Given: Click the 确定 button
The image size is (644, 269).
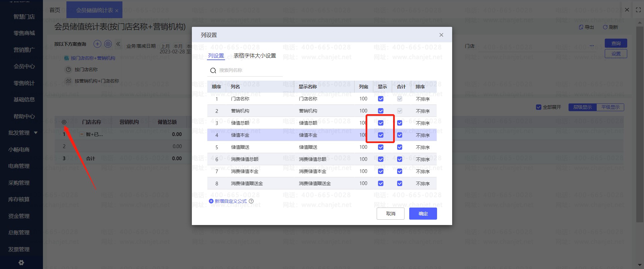Looking at the screenshot, I should 423,214.
